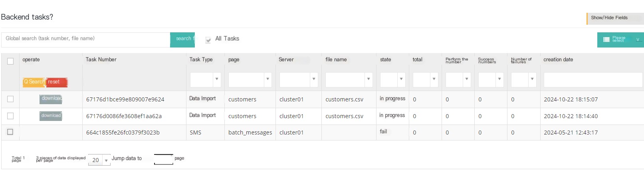
Task: Change the rows-per-page selector showing 20
Action: click(x=99, y=160)
